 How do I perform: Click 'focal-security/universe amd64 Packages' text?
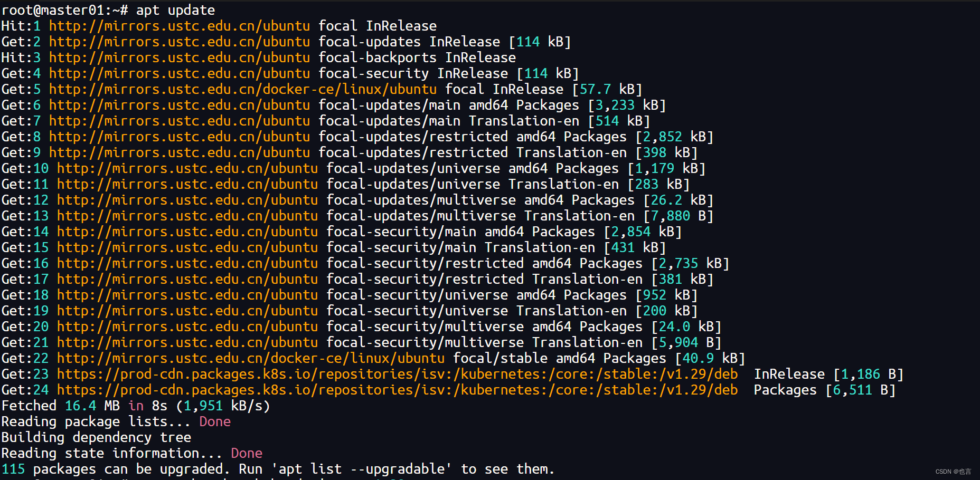point(476,295)
